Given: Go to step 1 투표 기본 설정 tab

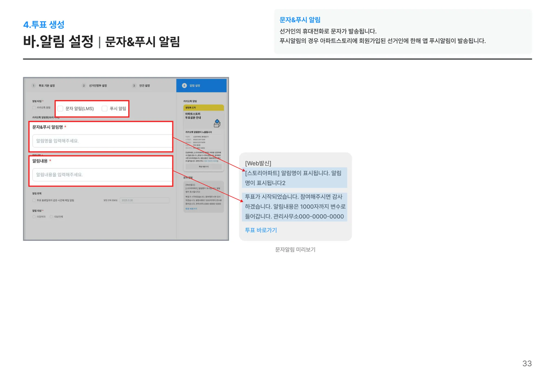Looking at the screenshot, I should [47, 86].
